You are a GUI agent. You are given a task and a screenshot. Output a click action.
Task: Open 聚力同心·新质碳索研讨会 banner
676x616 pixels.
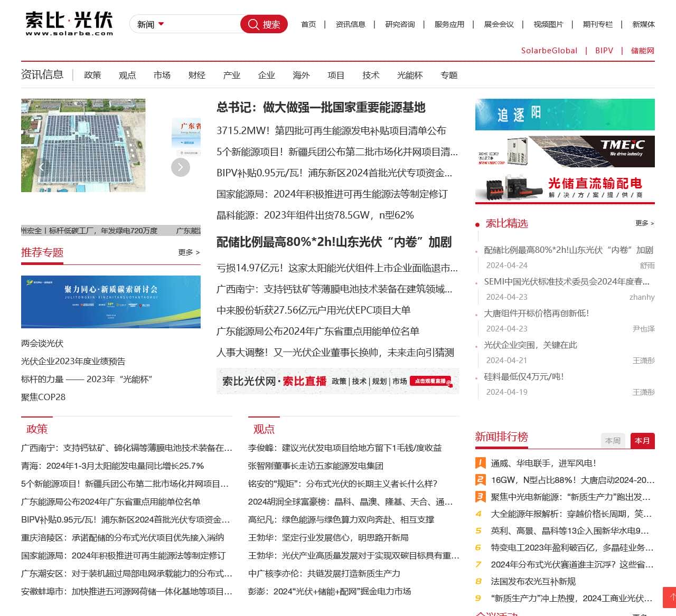point(111,302)
